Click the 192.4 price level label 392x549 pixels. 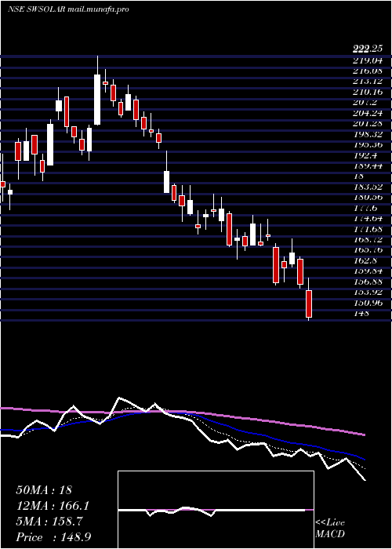coord(365,155)
